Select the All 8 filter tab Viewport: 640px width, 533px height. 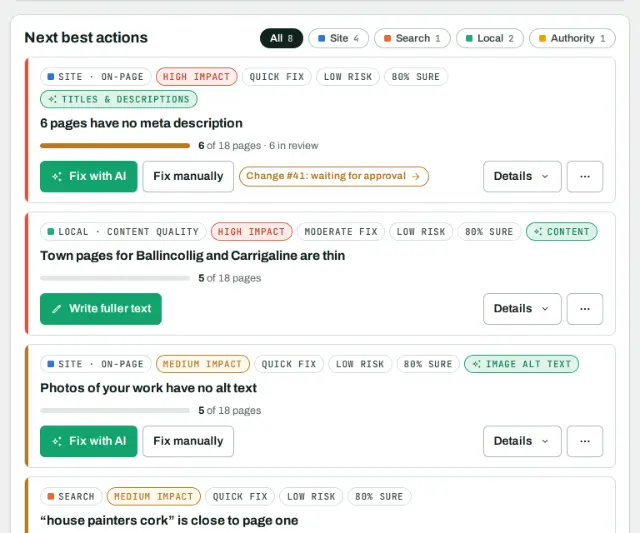281,38
